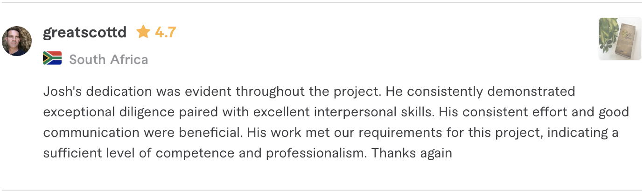Click the South Africa flag icon
Viewport: 644px width, 192px height.
point(52,58)
